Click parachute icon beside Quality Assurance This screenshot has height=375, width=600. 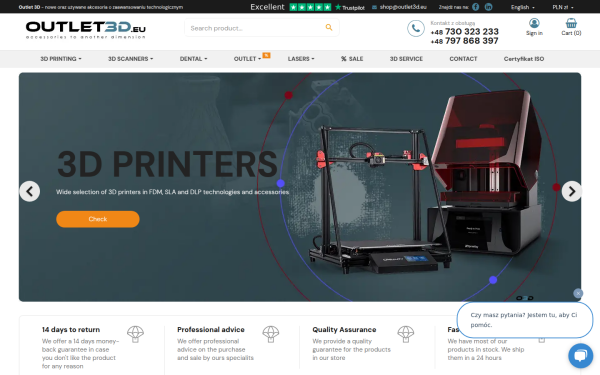pos(406,334)
